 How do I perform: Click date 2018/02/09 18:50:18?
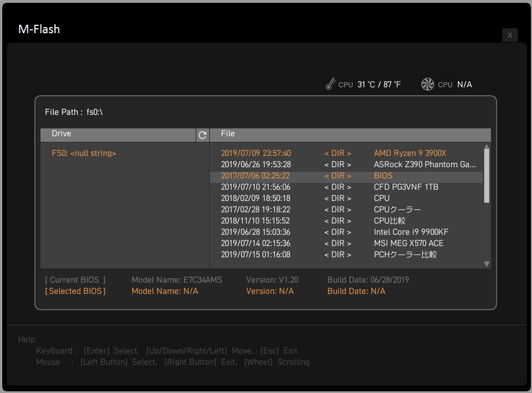coord(255,198)
